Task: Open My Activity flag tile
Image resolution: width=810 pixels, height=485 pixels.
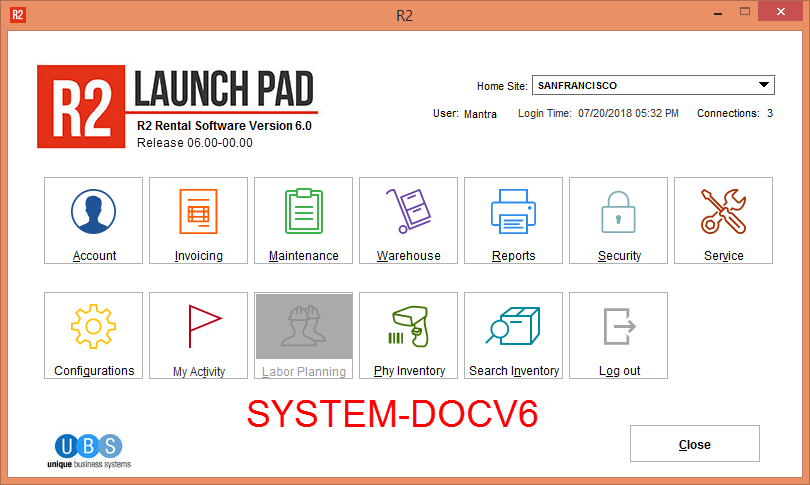Action: (x=198, y=336)
